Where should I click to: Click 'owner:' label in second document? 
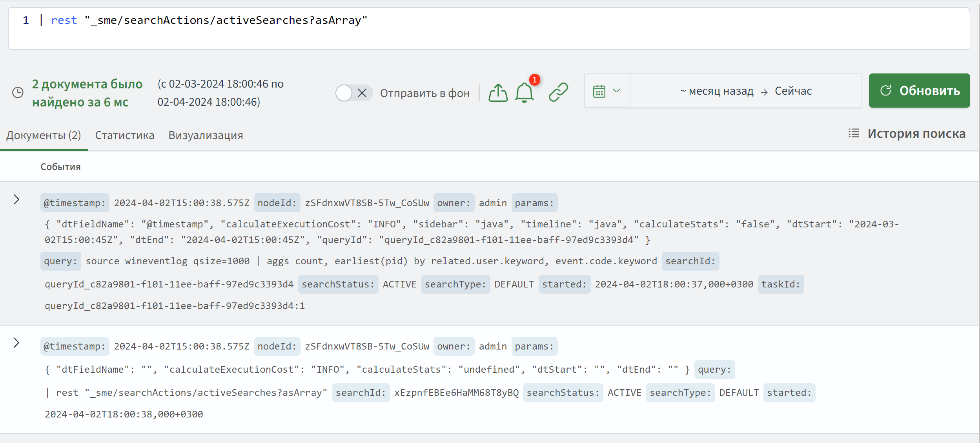click(x=454, y=346)
